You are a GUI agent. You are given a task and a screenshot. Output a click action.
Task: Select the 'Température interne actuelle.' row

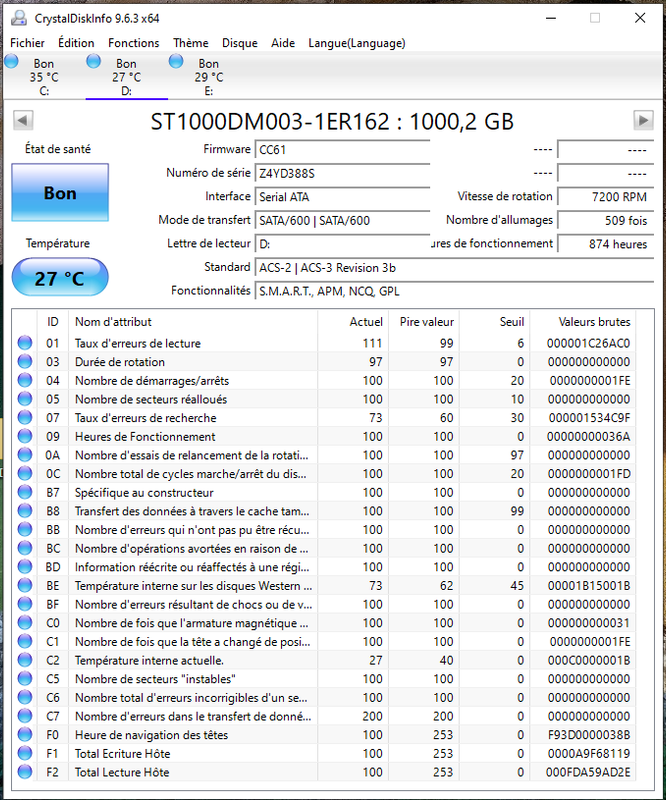[325, 660]
